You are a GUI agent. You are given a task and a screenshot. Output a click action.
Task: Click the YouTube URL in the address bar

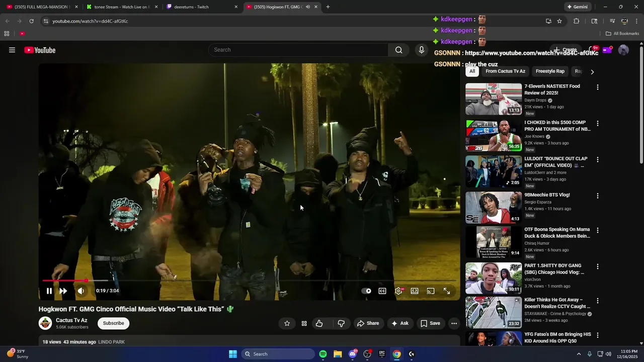(x=90, y=21)
